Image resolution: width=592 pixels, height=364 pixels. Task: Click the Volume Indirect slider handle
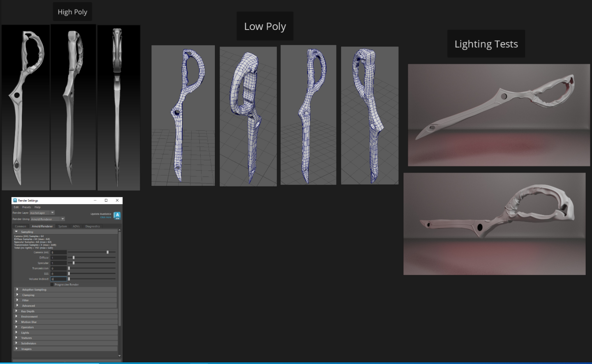(69, 279)
